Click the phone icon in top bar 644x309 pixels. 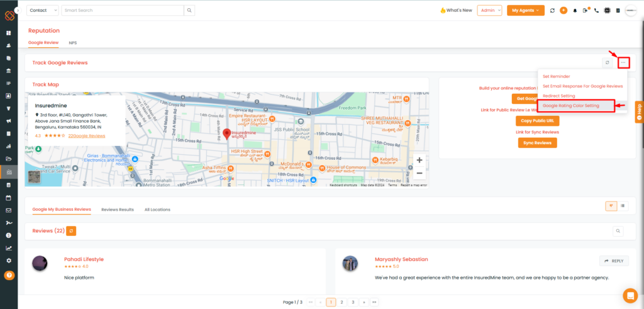click(596, 11)
